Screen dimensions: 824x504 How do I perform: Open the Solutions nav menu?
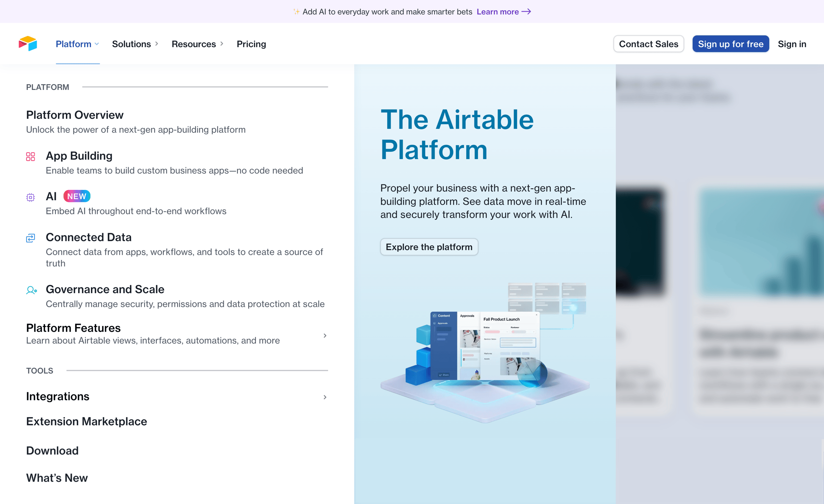135,44
